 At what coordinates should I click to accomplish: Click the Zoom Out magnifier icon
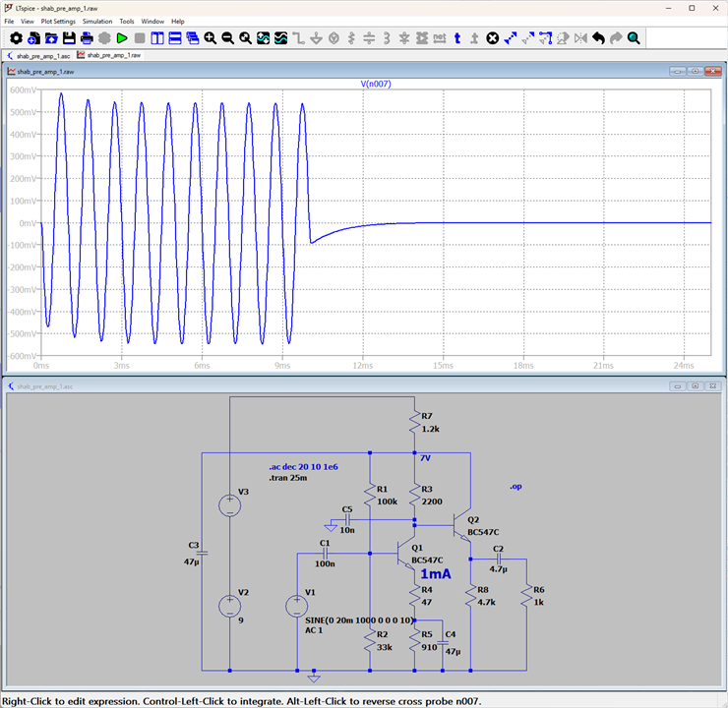[x=228, y=38]
